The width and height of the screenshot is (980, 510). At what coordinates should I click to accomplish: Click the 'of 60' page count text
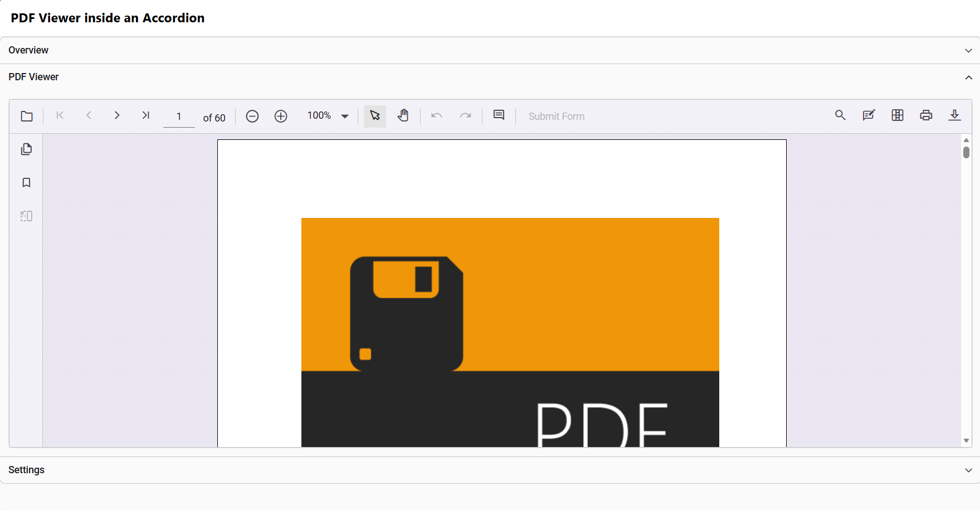pos(214,118)
